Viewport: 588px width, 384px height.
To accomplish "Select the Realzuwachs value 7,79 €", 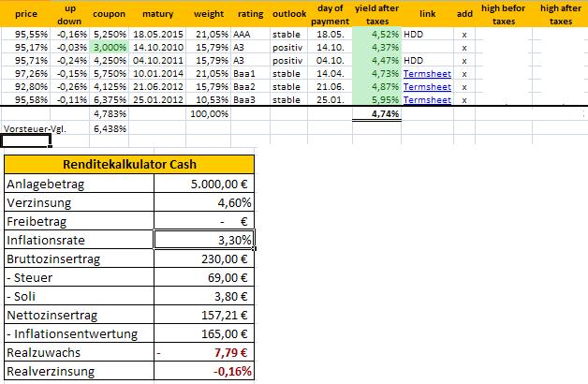I will point(205,355).
